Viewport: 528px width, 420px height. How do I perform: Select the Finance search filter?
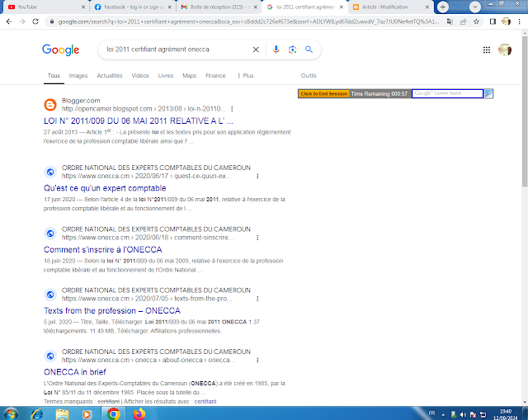pos(215,75)
